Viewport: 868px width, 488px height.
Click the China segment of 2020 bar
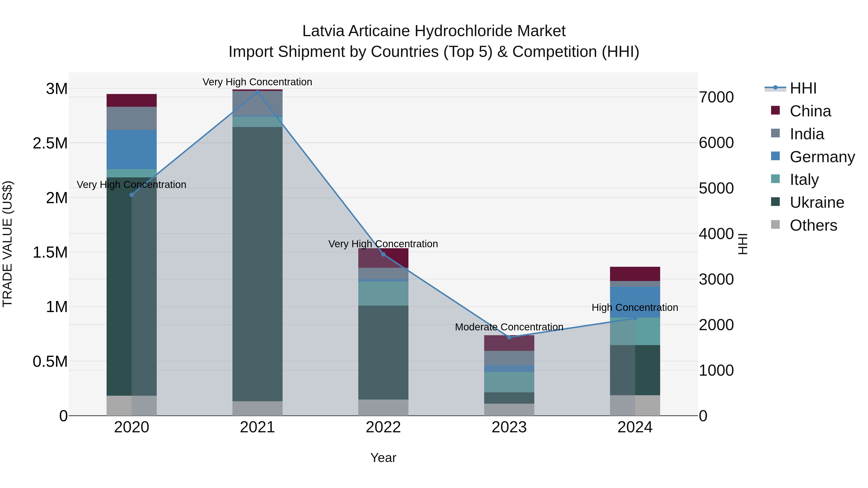click(x=132, y=100)
